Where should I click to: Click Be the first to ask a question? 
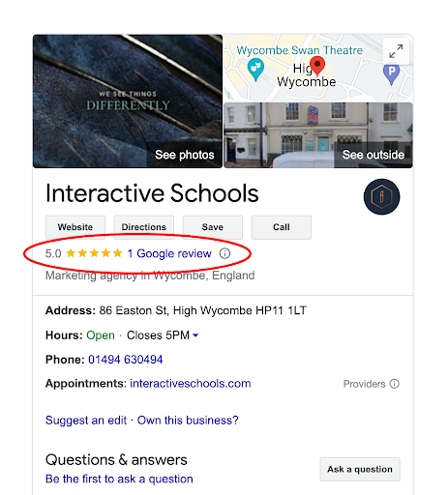point(119,479)
